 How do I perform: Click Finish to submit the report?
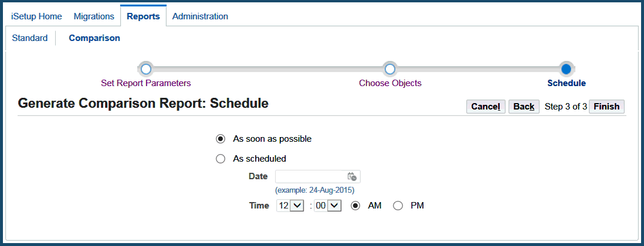[606, 107]
